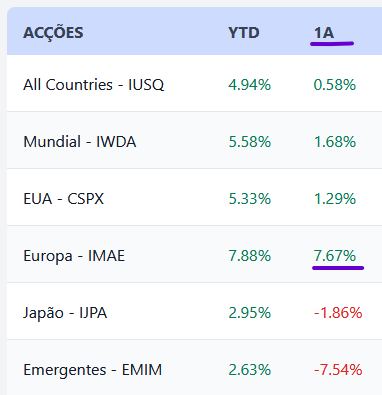Click the 1.29% one-year value
Screen dimensions: 382x395
pos(335,199)
